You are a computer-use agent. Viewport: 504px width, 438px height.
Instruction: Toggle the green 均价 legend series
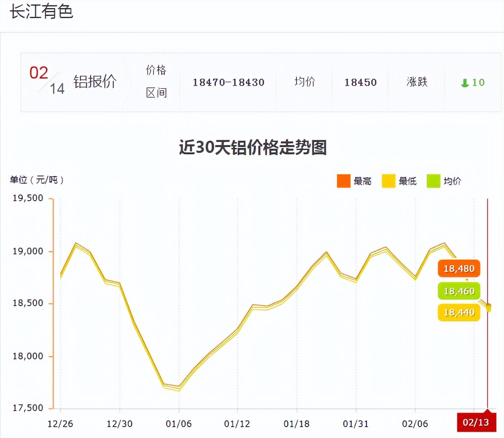434,181
